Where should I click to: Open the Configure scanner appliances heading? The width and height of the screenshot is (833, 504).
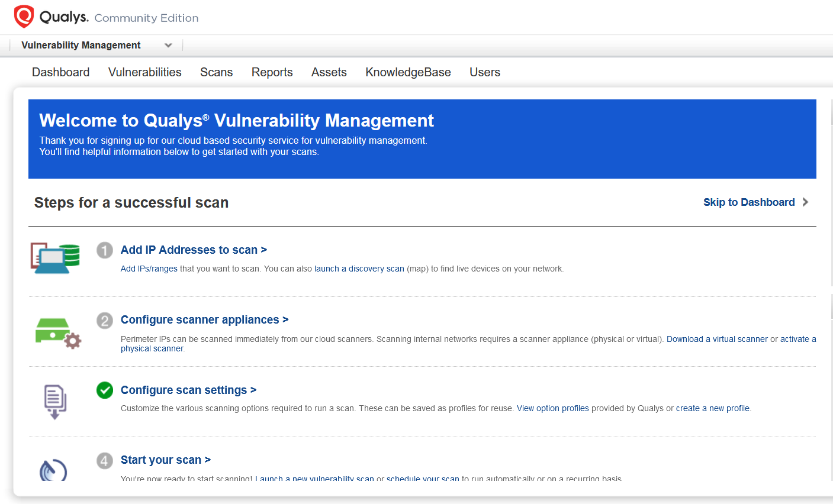click(204, 320)
